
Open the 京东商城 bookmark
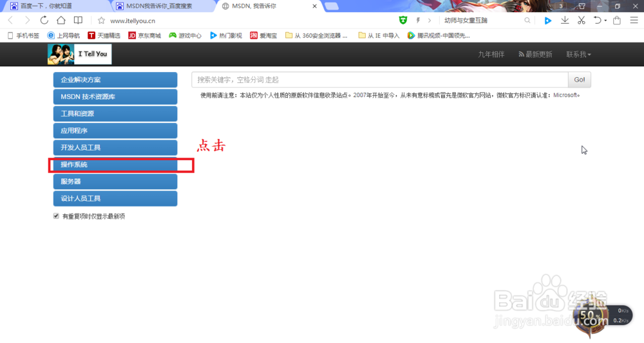tap(144, 35)
